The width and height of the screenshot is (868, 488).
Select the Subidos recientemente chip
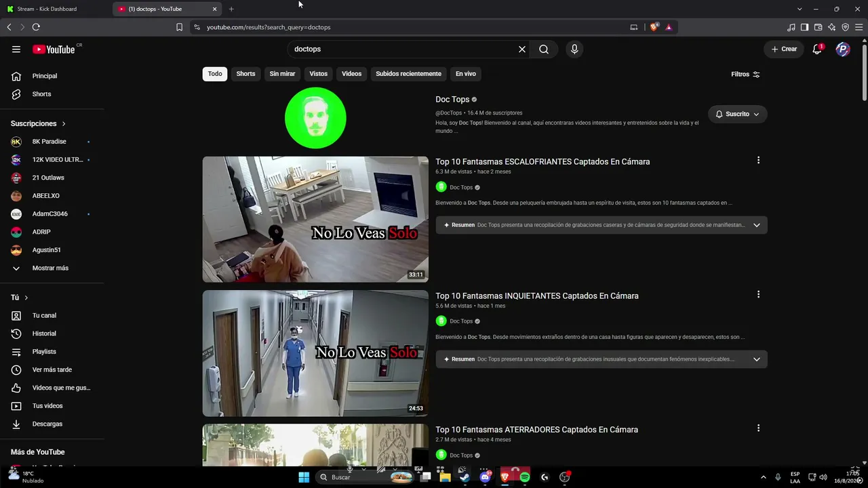coord(408,74)
